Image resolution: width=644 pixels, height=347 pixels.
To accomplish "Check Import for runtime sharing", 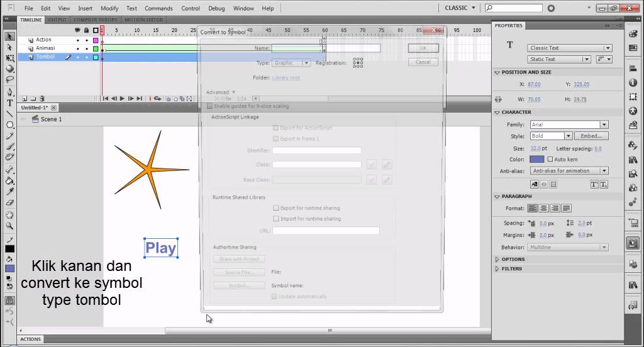I will pos(276,219).
